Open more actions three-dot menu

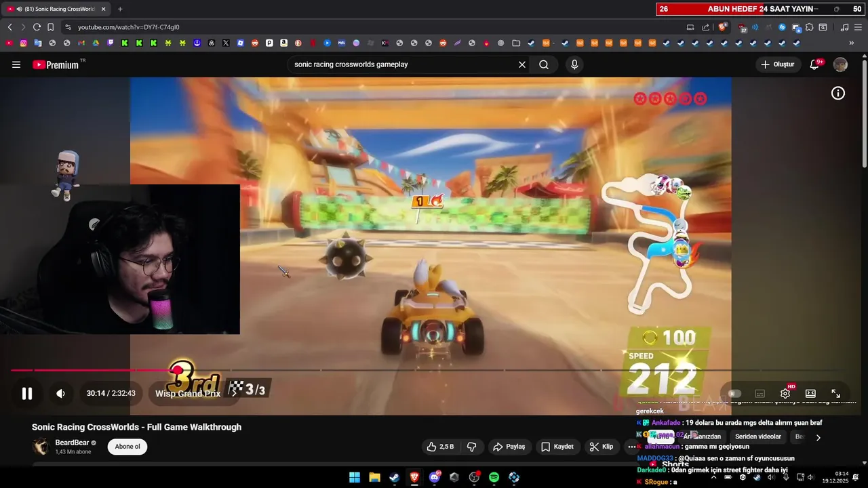[x=632, y=447]
